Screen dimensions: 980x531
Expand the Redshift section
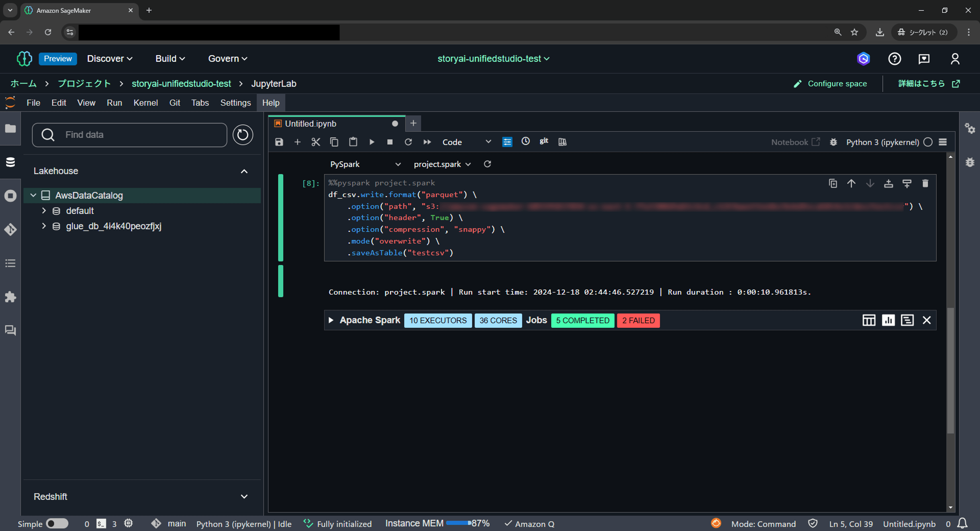pos(244,497)
